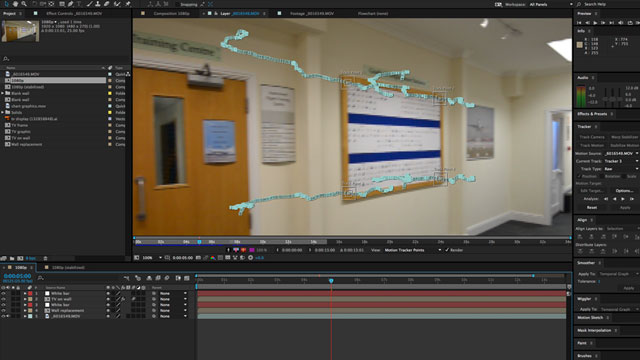This screenshot has width=640, height=360.
Task: Jump to first frame in Preview panel
Action: click(x=579, y=23)
